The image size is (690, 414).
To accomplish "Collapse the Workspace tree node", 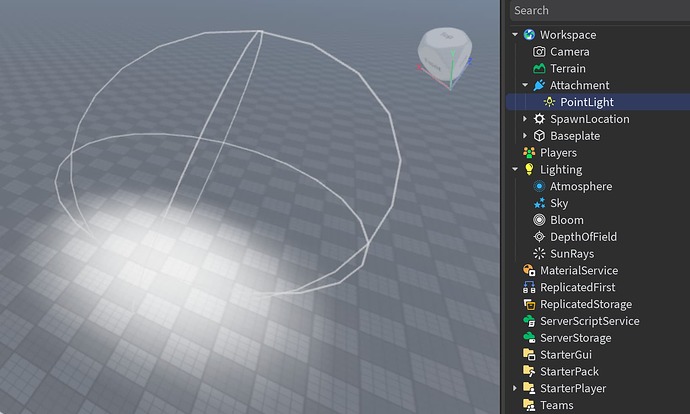I will (x=515, y=34).
